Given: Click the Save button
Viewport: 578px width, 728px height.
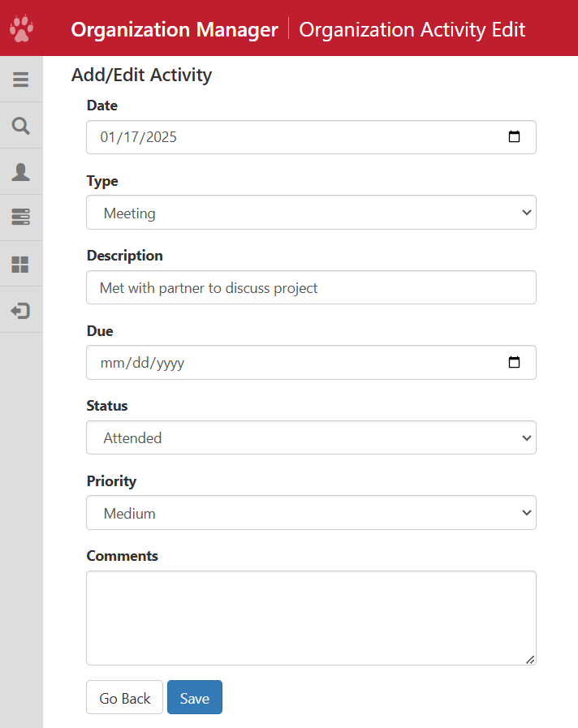Looking at the screenshot, I should [195, 698].
